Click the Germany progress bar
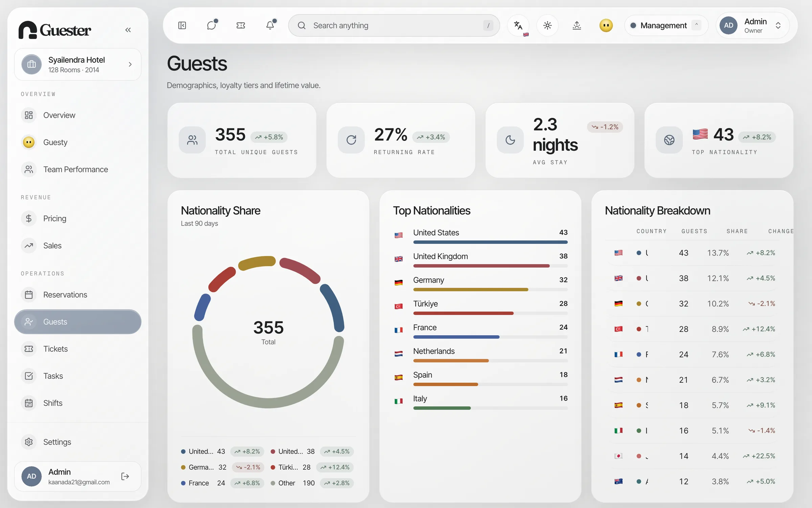 coord(490,290)
